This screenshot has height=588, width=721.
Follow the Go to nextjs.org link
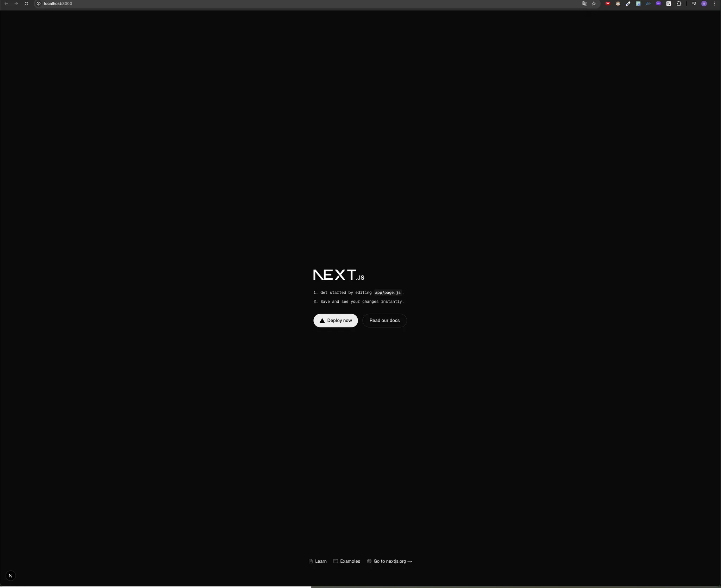389,561
